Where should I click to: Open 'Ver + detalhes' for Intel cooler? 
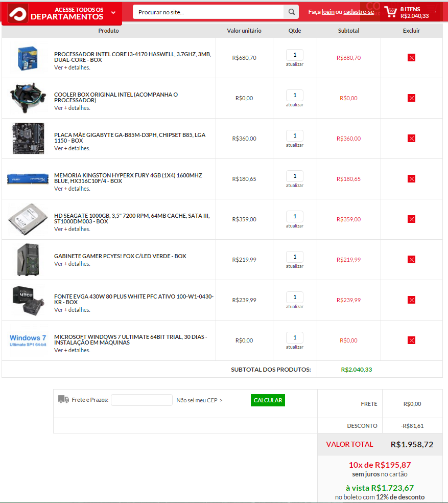[x=72, y=108]
